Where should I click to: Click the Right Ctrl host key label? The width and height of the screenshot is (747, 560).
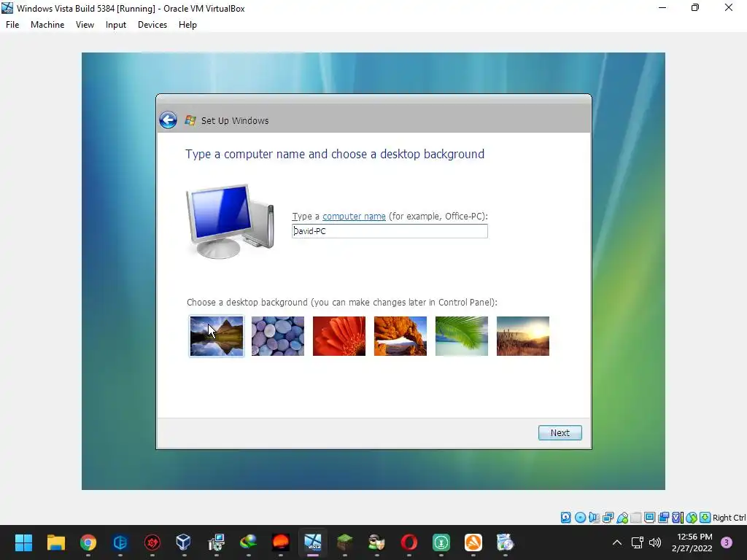coord(729,518)
